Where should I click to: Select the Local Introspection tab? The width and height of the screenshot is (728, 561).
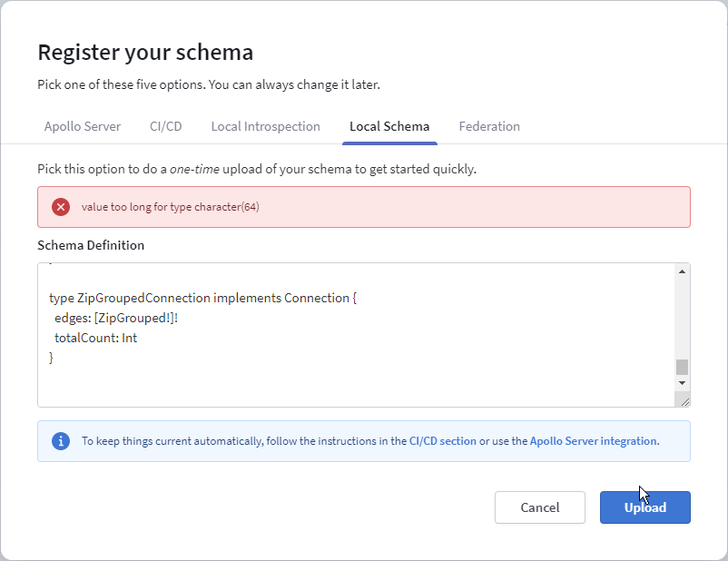265,126
